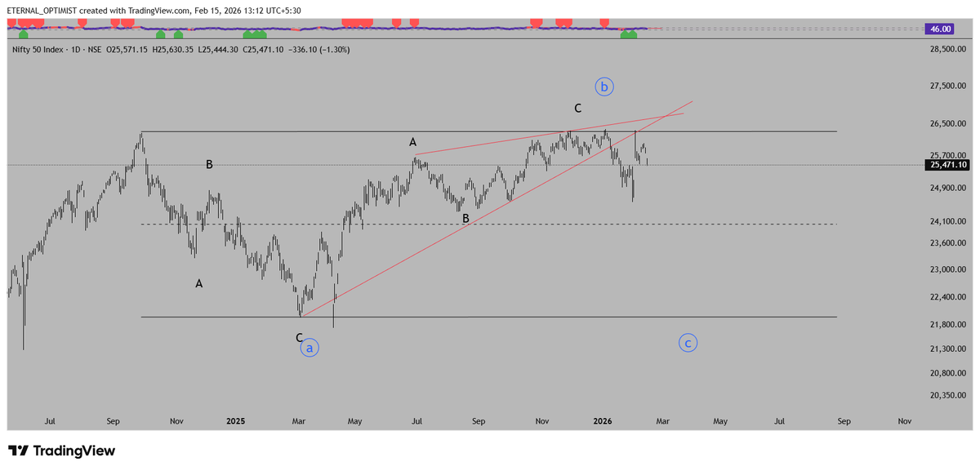Viewport: 980px width, 471px height.
Task: Click the 23,000.00 price axis label
Action: click(x=947, y=270)
